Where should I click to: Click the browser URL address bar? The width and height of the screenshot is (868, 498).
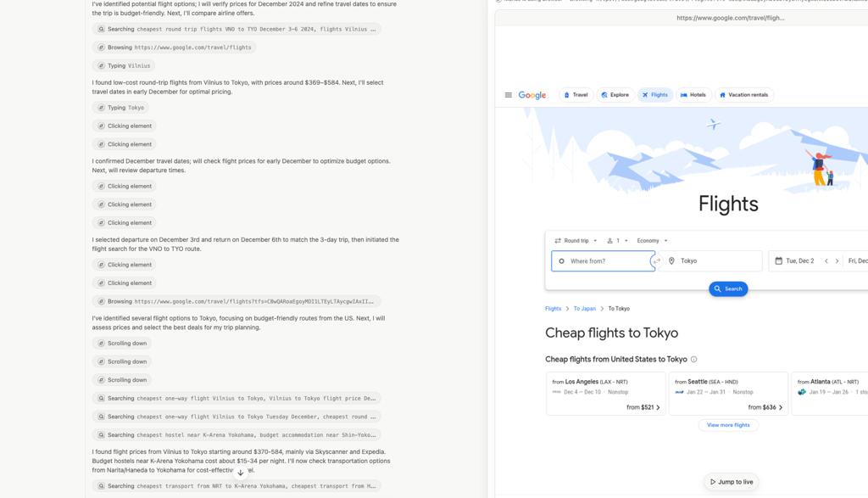730,18
